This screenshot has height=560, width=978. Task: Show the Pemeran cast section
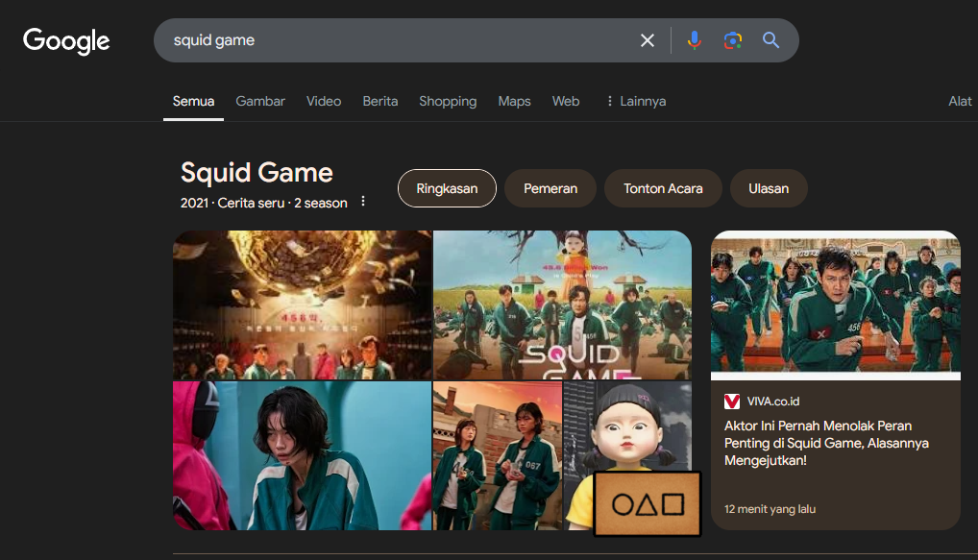coord(550,188)
